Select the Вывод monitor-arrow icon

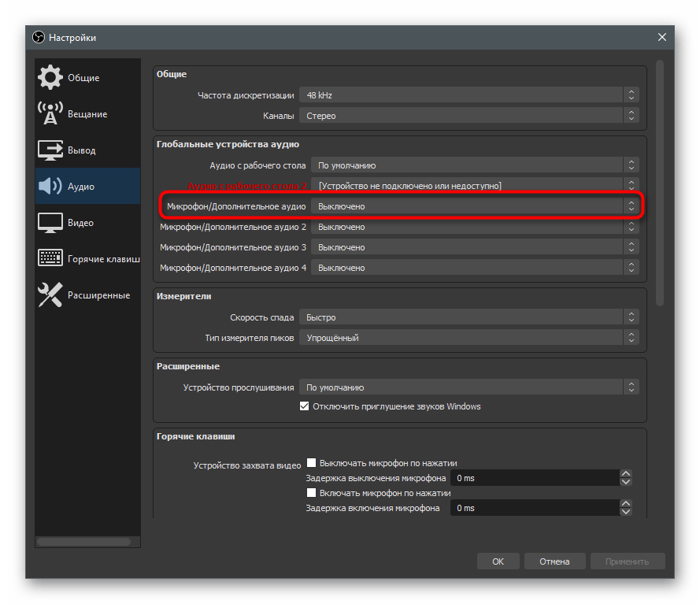pos(50,150)
